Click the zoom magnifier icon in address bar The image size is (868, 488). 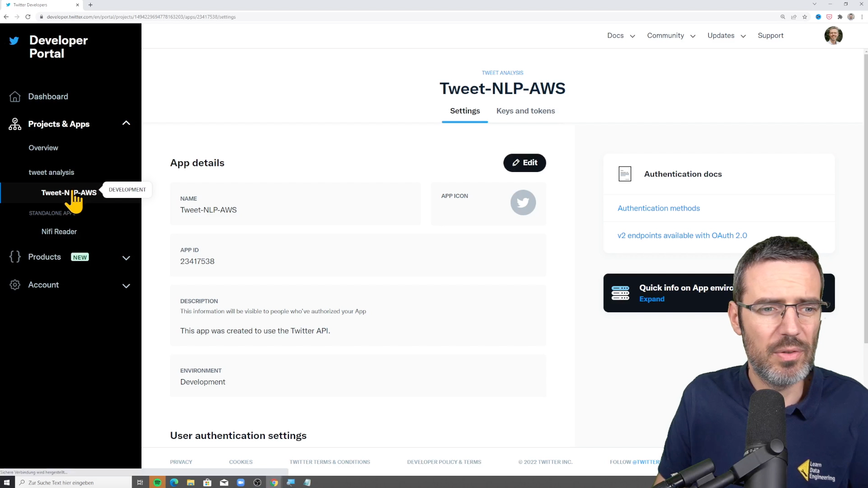783,17
